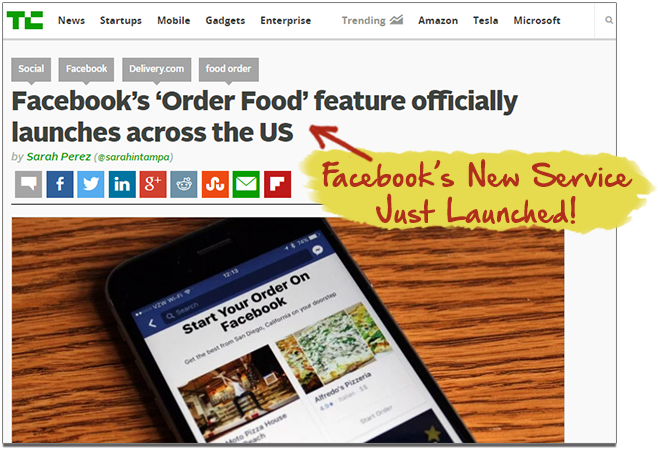This screenshot has height=449, width=658.
Task: Click the Delivery.com tag
Action: pos(157,69)
